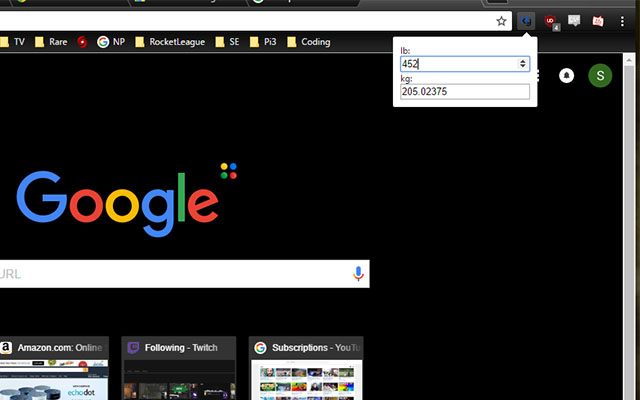Open Google notifications bell

point(566,76)
